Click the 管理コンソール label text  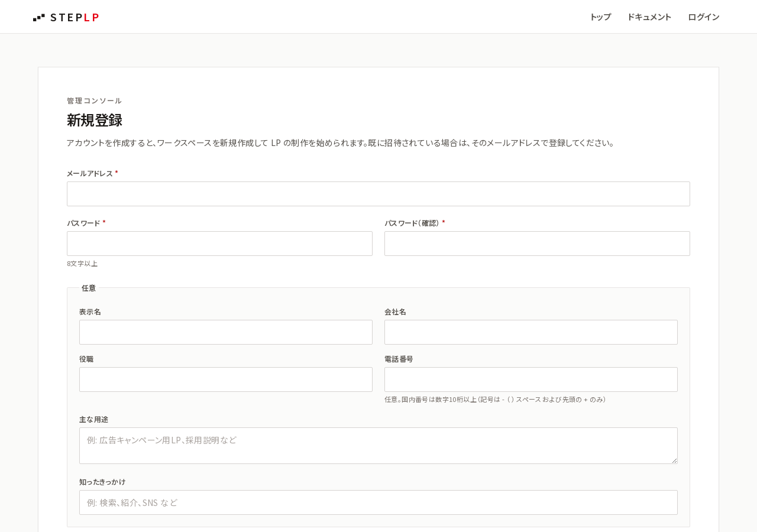pos(94,100)
